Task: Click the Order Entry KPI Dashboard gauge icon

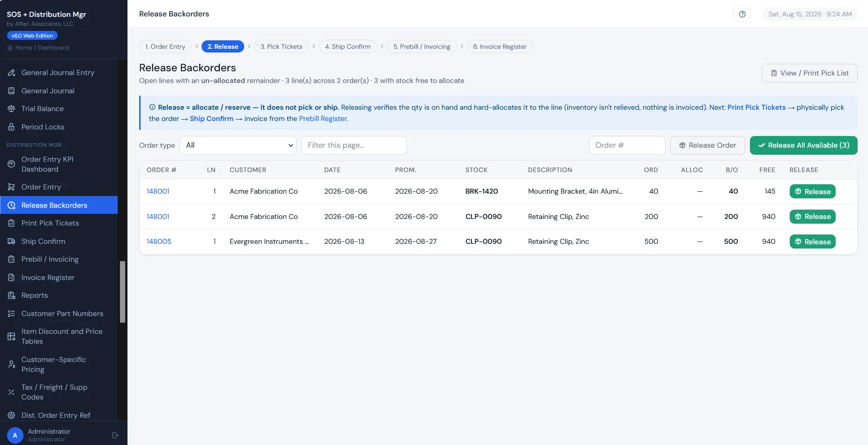Action: point(12,164)
